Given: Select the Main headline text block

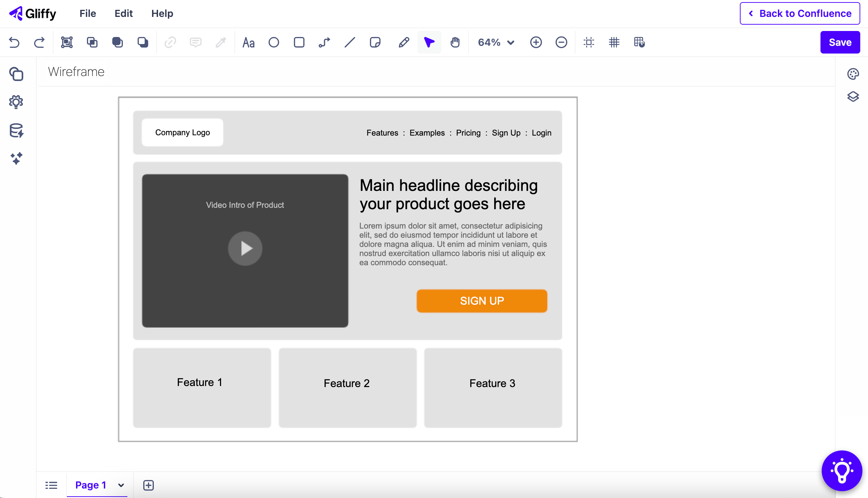Looking at the screenshot, I should (x=449, y=194).
